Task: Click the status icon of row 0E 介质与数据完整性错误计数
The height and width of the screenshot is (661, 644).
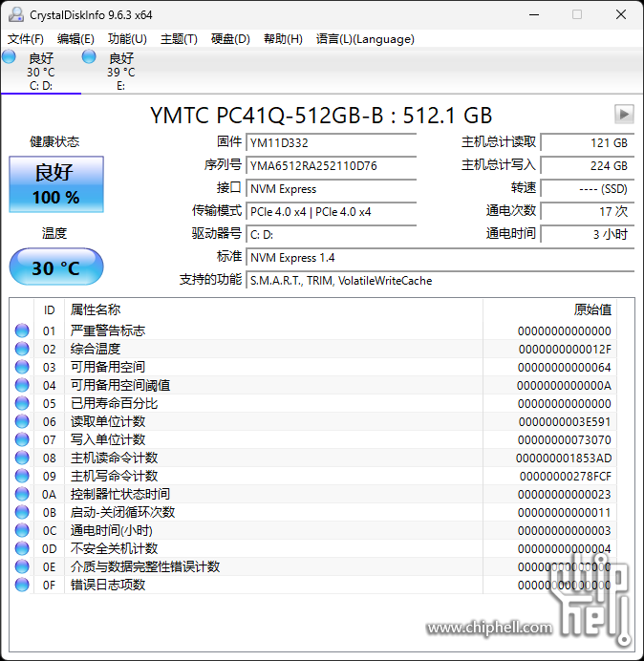Action: 22,566
